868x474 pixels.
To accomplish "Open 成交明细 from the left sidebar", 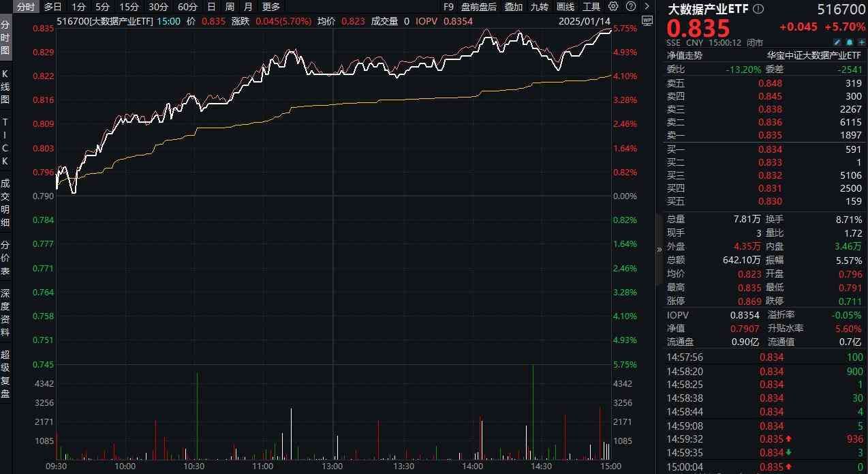I will [x=5, y=203].
